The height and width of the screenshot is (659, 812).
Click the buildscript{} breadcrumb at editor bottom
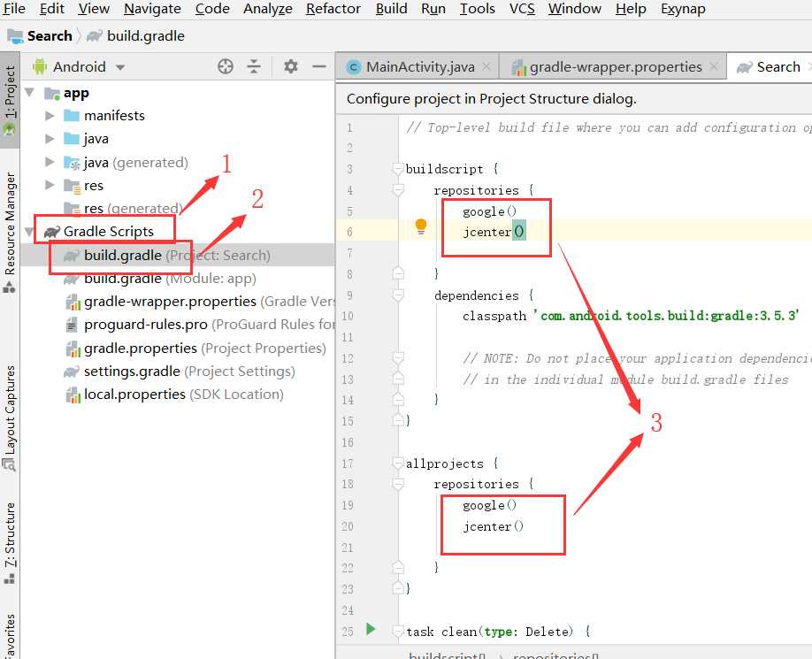click(x=448, y=655)
